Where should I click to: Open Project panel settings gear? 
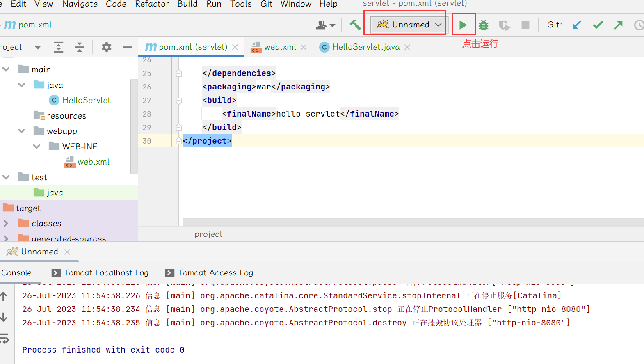click(x=107, y=47)
